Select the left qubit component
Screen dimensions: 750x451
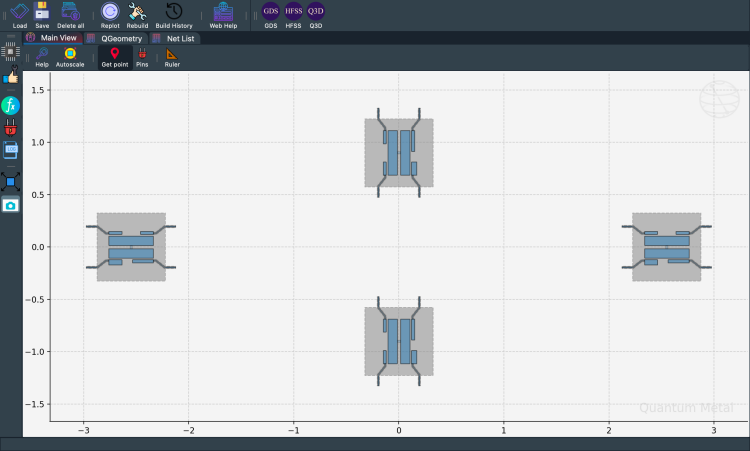(131, 247)
